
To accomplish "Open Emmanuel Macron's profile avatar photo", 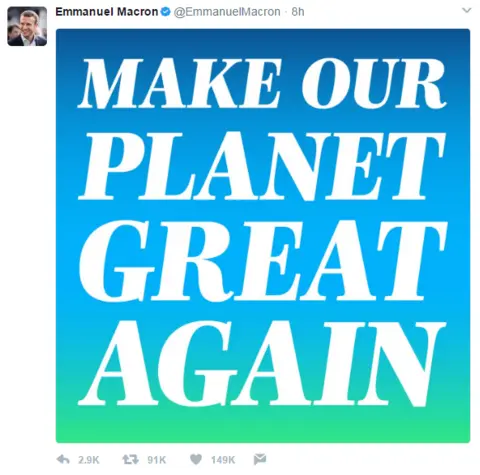I will pyautogui.click(x=27, y=26).
